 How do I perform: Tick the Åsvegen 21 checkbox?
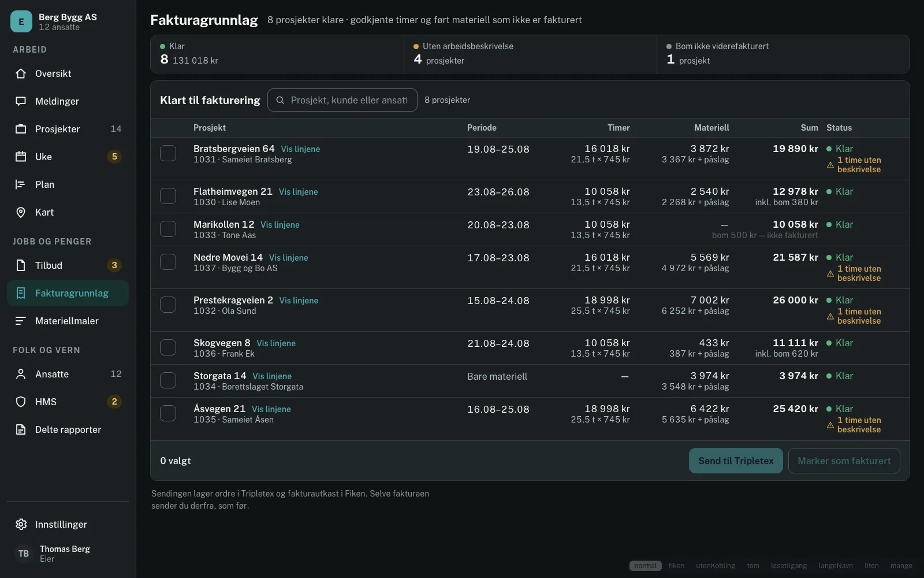pyautogui.click(x=168, y=413)
